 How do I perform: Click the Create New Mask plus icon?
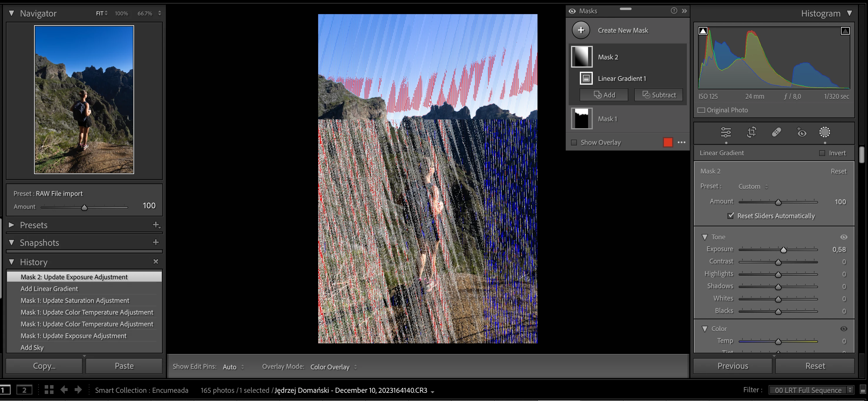click(x=581, y=30)
